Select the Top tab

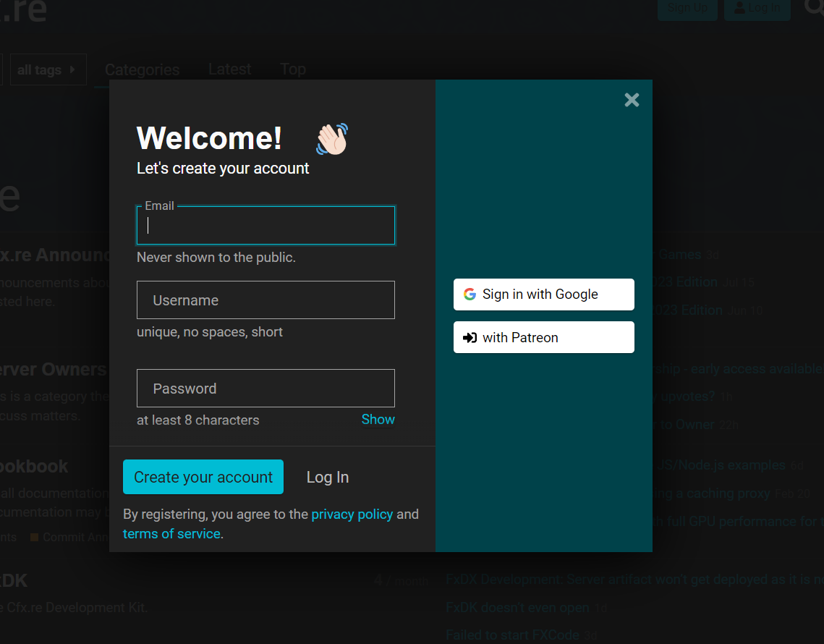[x=292, y=69]
